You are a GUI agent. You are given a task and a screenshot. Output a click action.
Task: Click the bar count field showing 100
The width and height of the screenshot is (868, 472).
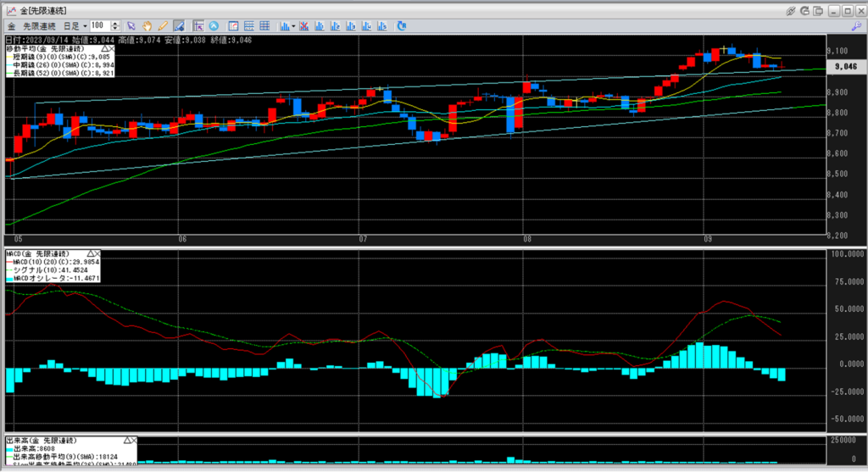point(100,25)
